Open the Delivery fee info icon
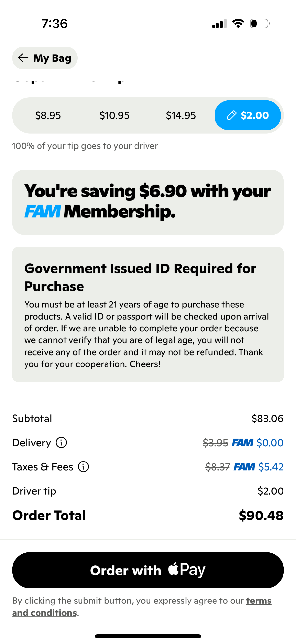Image resolution: width=296 pixels, height=644 pixels. (61, 442)
